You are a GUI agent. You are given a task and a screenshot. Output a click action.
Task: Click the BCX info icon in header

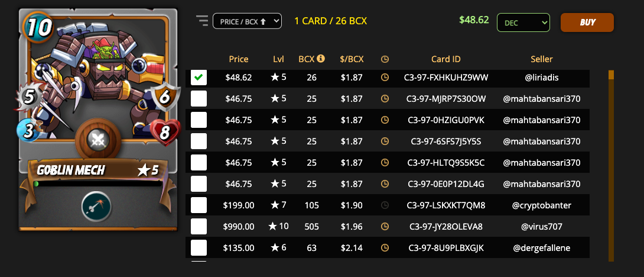pyautogui.click(x=321, y=59)
